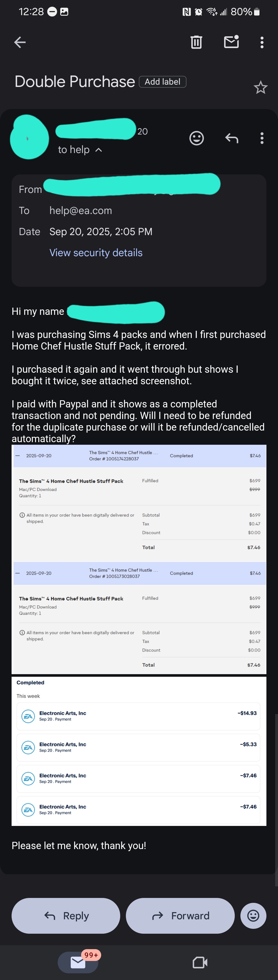Open the $14.93 Electronic Arts payment
Screen dimensions: 278x980
(139, 716)
